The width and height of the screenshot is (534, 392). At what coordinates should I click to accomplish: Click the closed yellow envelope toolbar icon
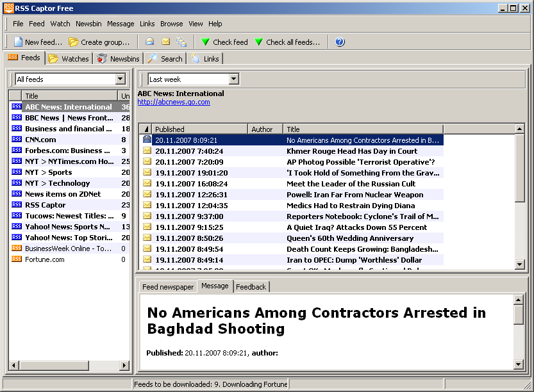pyautogui.click(x=165, y=42)
